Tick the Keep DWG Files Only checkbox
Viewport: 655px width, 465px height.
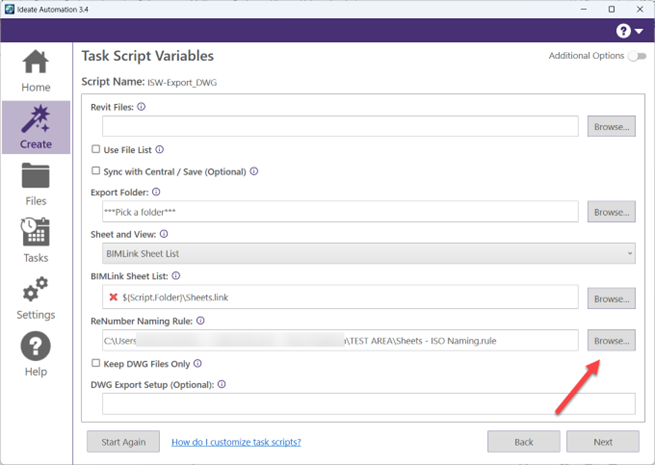(96, 363)
